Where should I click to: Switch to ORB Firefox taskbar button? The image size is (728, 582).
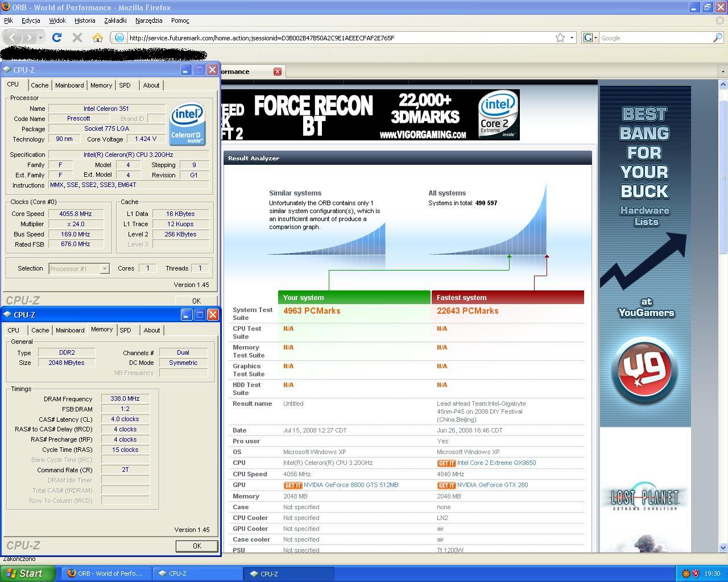click(106, 573)
